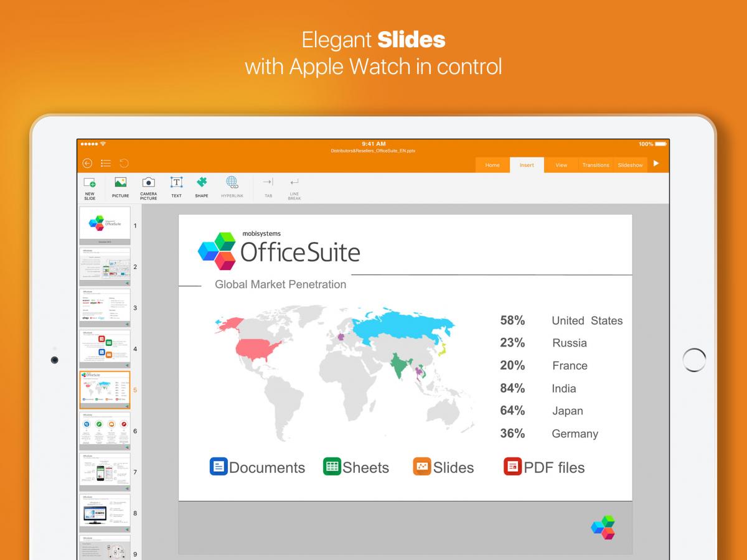
Task: Select slide 7 thumbnail
Action: click(x=105, y=472)
